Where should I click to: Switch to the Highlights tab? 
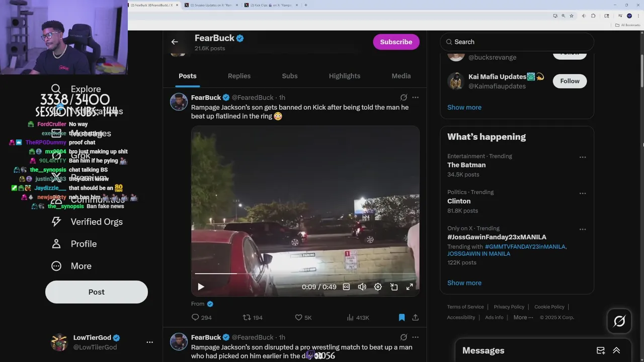[x=345, y=76]
